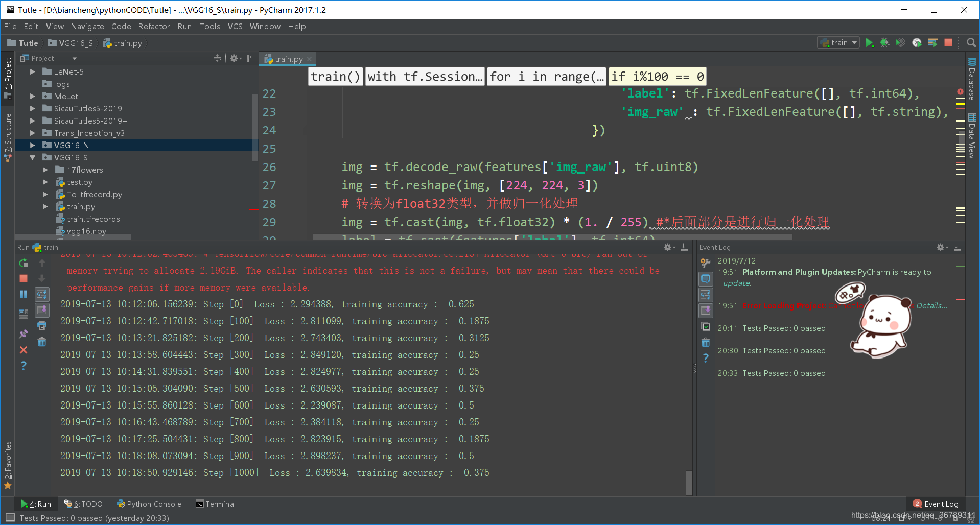
Task: Toggle scroll to end in the Run console
Action: point(42,310)
